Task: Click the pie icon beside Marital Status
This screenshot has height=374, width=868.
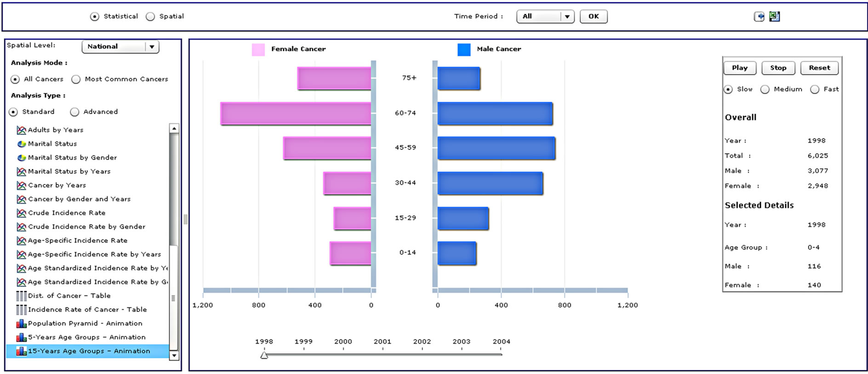Action: click(x=21, y=144)
